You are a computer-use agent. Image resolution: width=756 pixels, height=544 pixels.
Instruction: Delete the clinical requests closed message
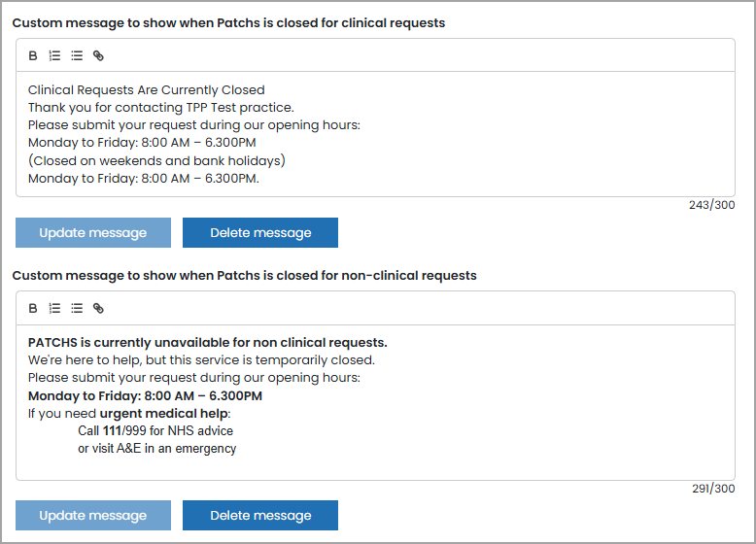tap(260, 233)
